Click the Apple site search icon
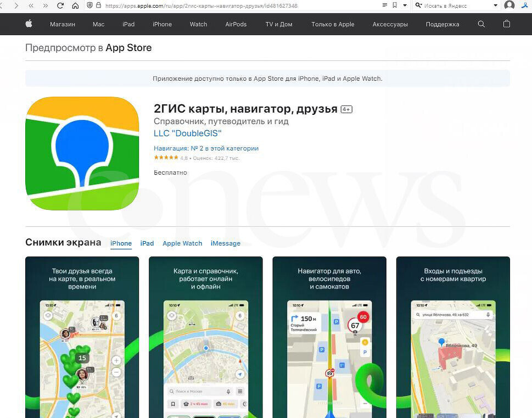The image size is (532, 418). 481,24
